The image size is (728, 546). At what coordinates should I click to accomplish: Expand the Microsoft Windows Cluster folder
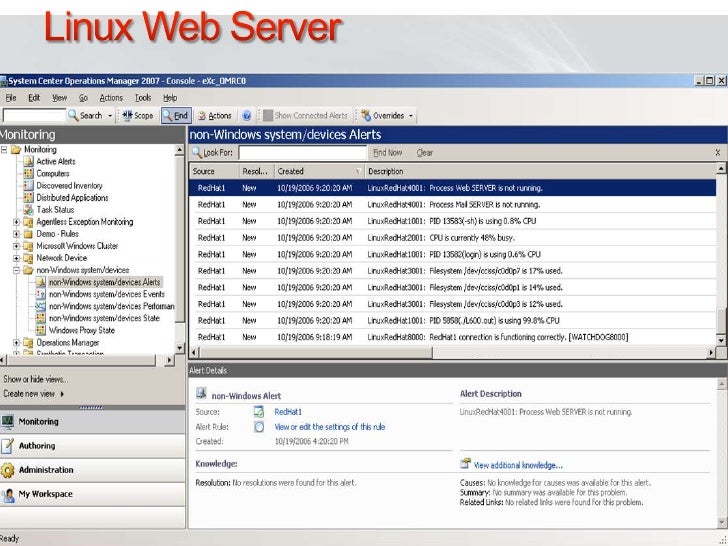point(16,246)
